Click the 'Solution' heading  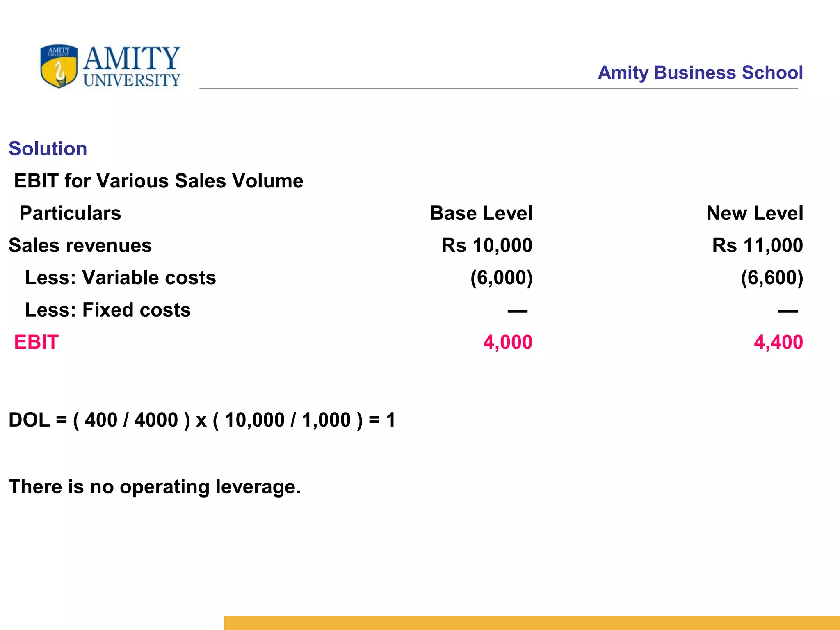(x=48, y=148)
